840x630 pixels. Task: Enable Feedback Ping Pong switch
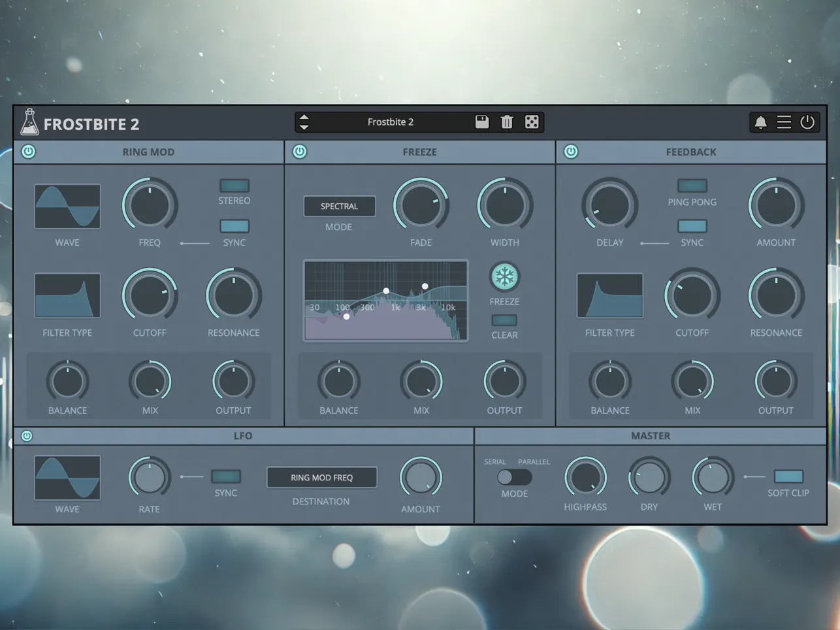point(692,186)
